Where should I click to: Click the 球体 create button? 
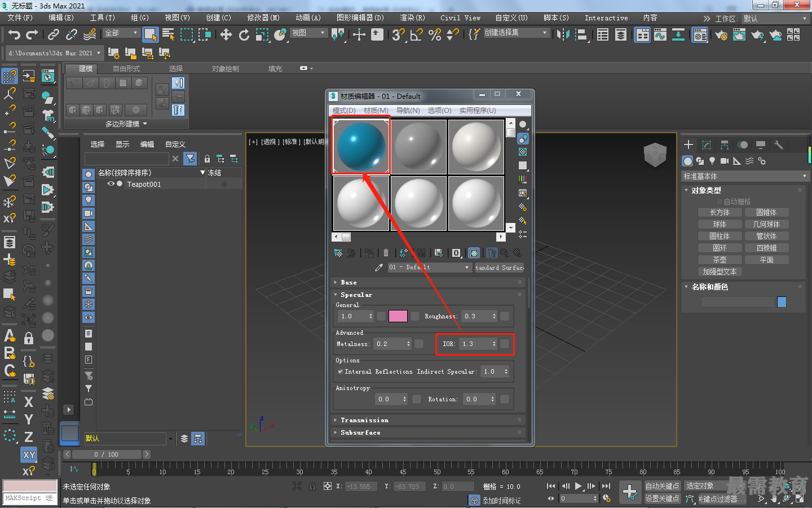[720, 224]
